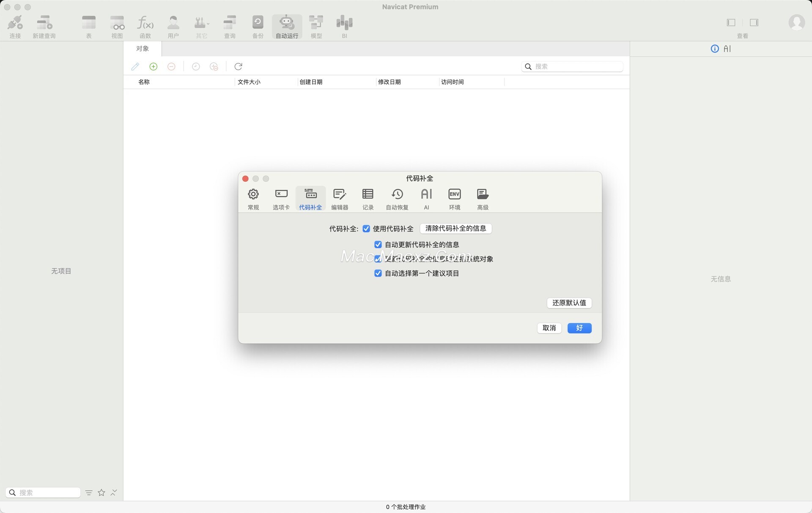This screenshot has height=513, width=812.
Task: Switch to the AI tab in right panel
Action: click(727, 49)
